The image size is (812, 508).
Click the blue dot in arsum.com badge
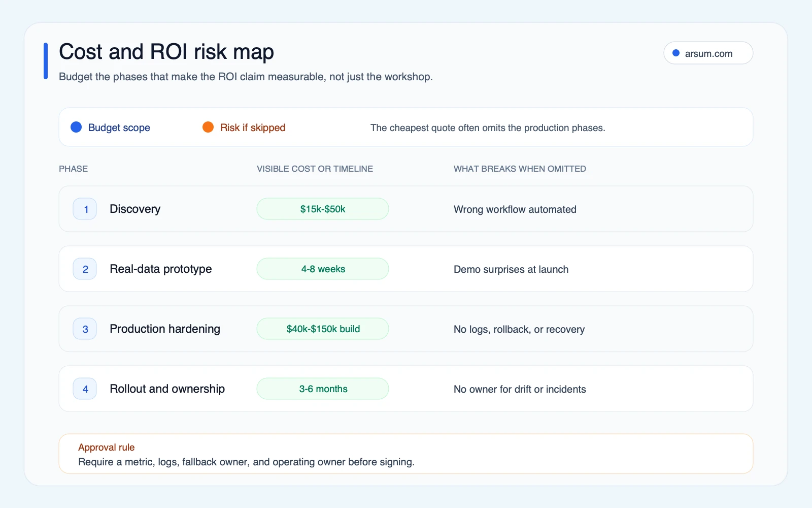pyautogui.click(x=676, y=53)
